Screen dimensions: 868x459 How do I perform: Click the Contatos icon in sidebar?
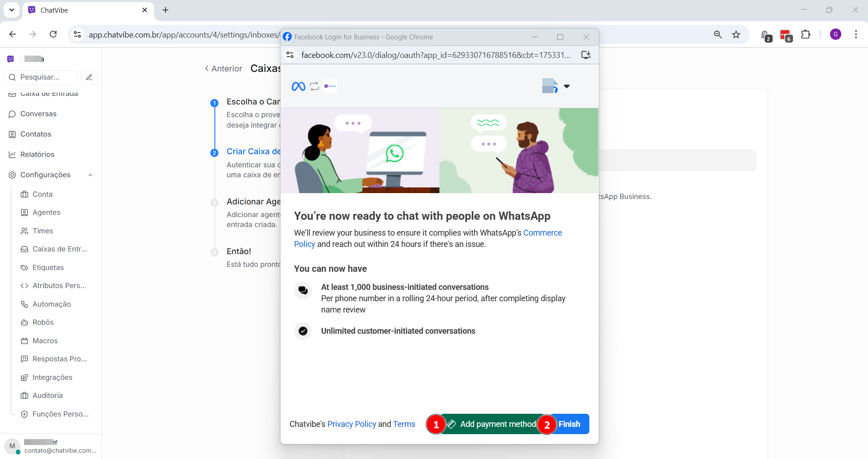click(12, 134)
